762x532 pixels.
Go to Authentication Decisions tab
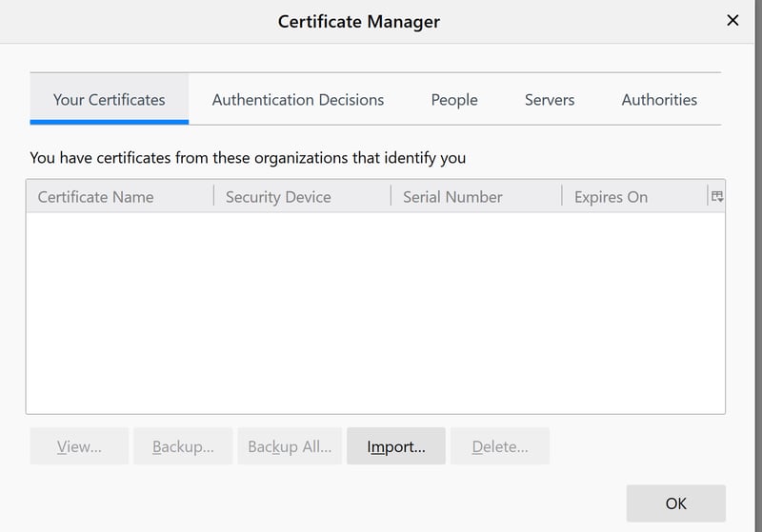pyautogui.click(x=298, y=100)
